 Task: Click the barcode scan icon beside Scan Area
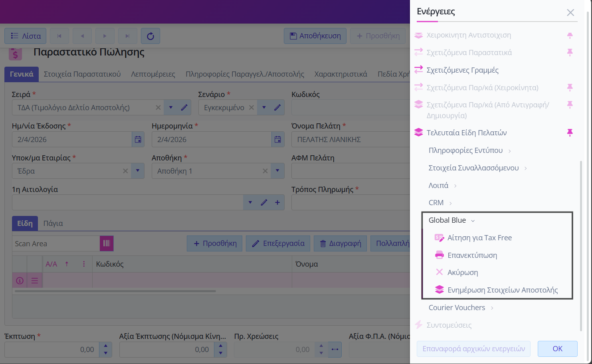click(x=107, y=243)
